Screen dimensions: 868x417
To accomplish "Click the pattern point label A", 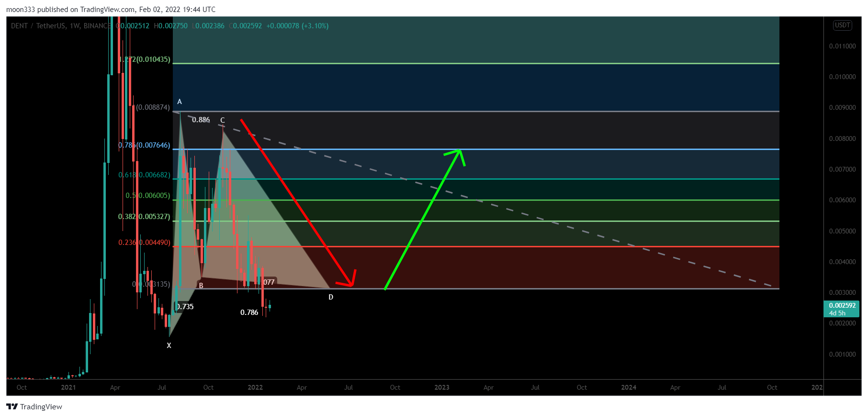I will (180, 102).
